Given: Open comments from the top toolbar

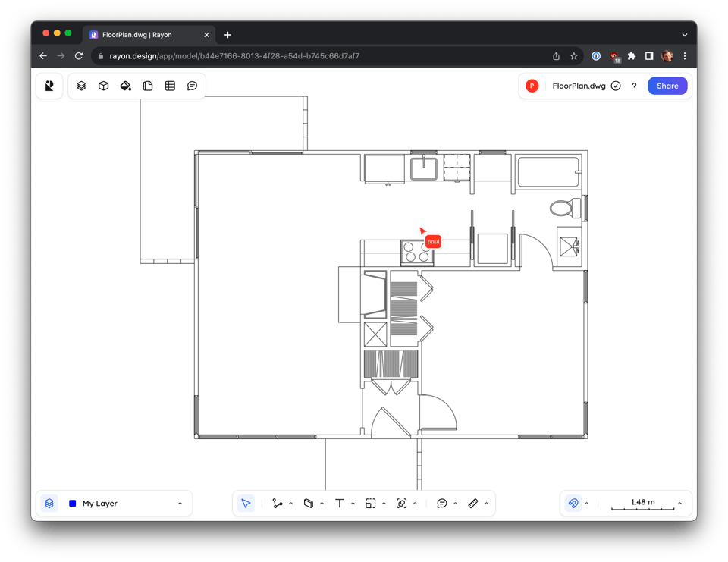Looking at the screenshot, I should click(192, 86).
